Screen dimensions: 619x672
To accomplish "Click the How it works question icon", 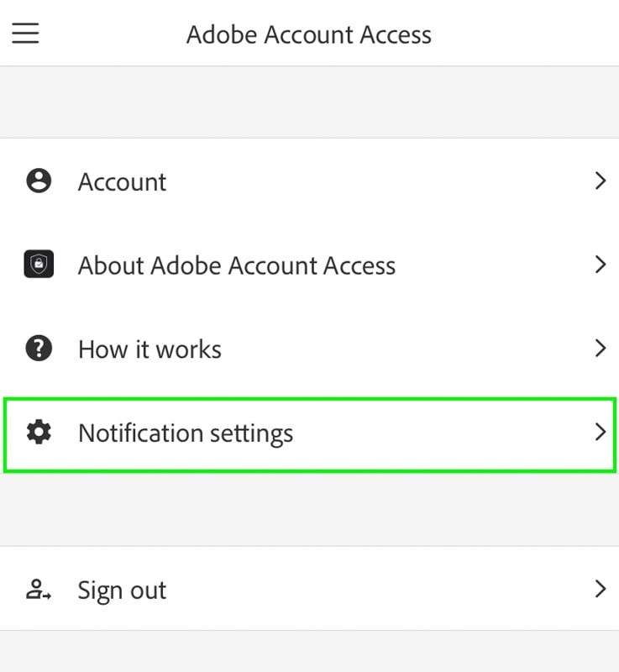I will point(39,348).
